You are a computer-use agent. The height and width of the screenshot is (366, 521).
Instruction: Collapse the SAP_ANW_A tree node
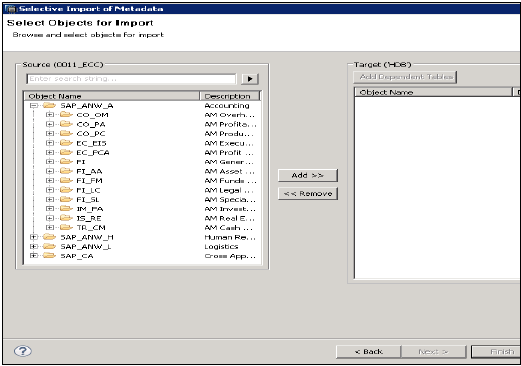(x=33, y=106)
